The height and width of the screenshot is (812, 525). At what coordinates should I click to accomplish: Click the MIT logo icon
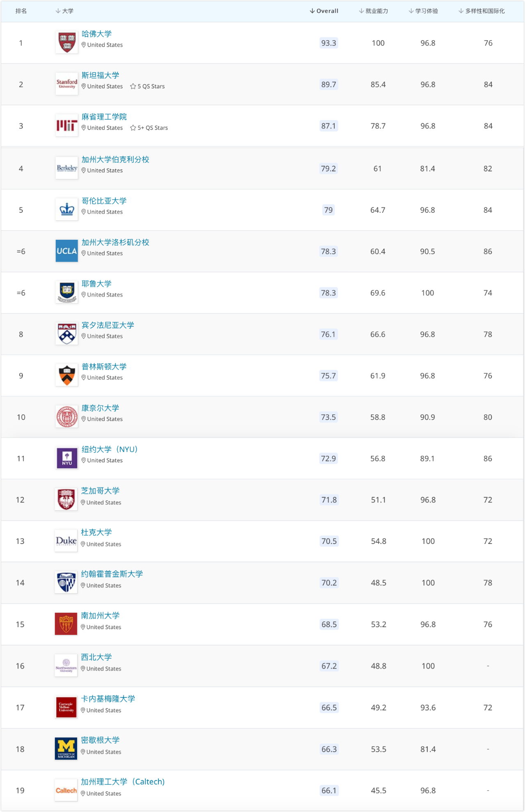tap(67, 125)
